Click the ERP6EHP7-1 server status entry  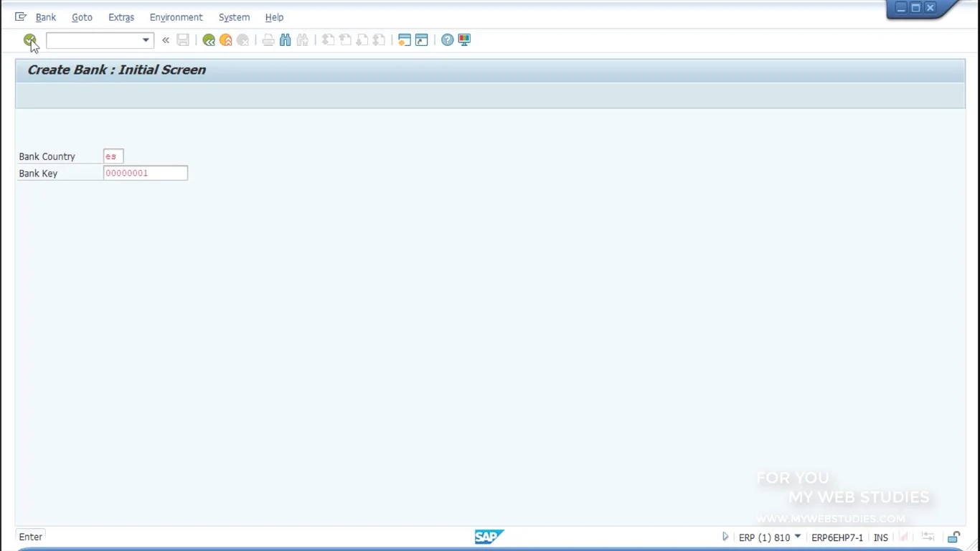(837, 537)
